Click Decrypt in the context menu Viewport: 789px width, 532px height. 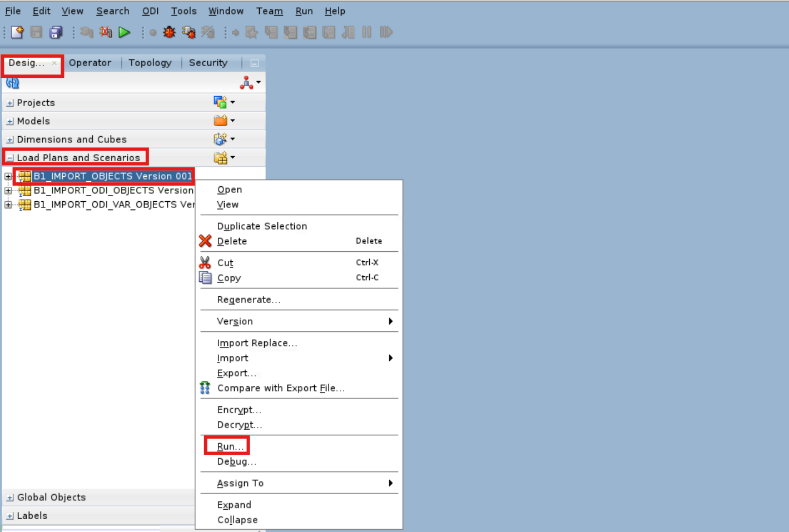click(239, 425)
